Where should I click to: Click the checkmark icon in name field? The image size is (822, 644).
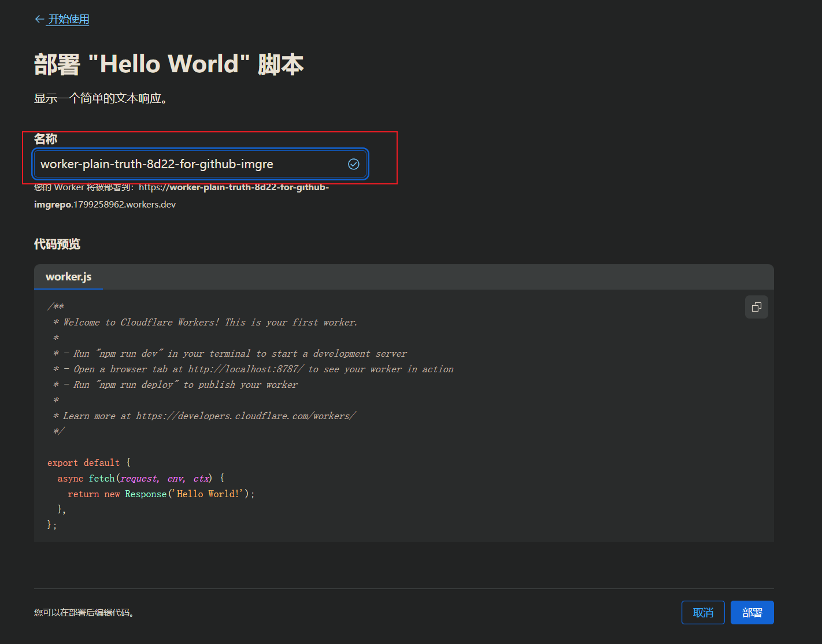[354, 164]
